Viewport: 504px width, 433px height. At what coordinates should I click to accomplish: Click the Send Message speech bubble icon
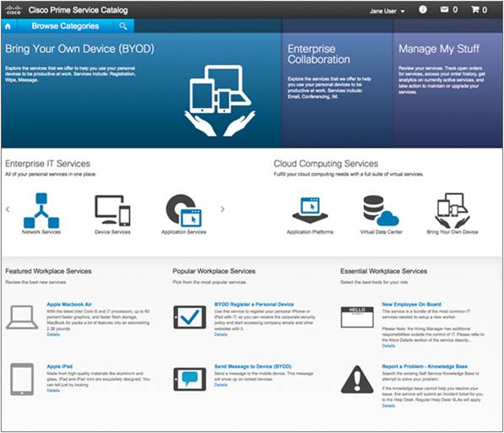pos(190,379)
